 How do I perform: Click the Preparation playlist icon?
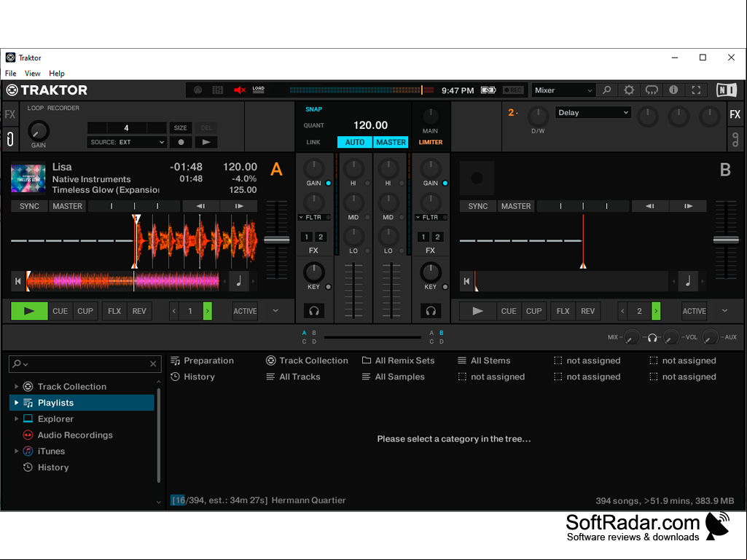[x=176, y=360]
